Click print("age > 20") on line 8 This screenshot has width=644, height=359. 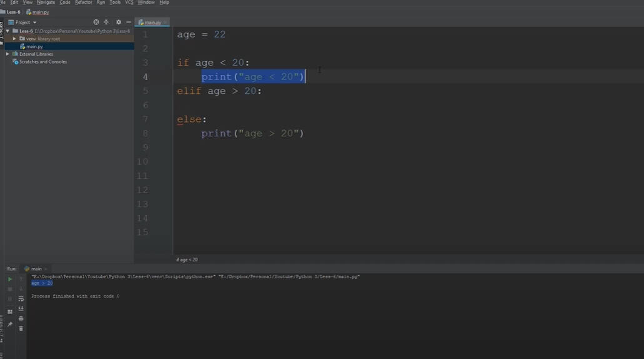[252, 133]
